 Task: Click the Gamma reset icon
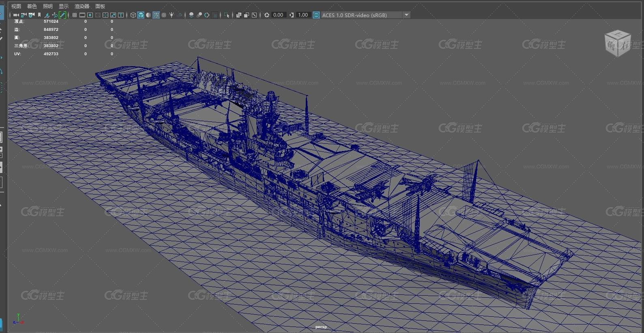pos(292,15)
